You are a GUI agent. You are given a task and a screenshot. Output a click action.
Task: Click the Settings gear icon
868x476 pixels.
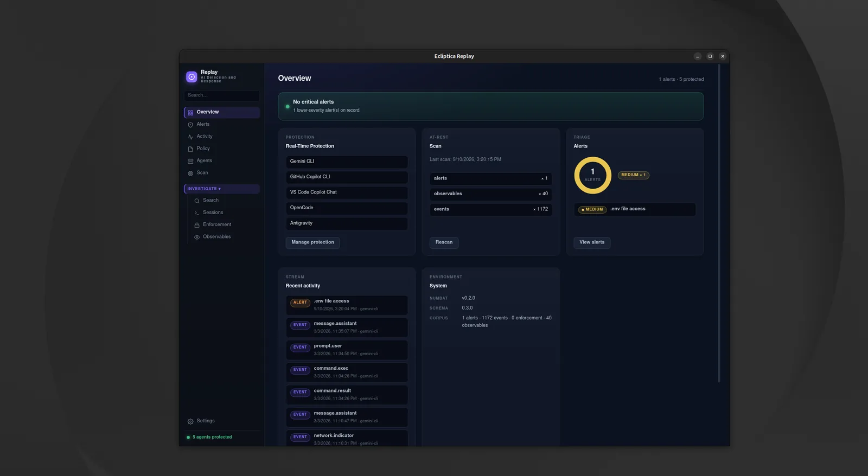190,421
